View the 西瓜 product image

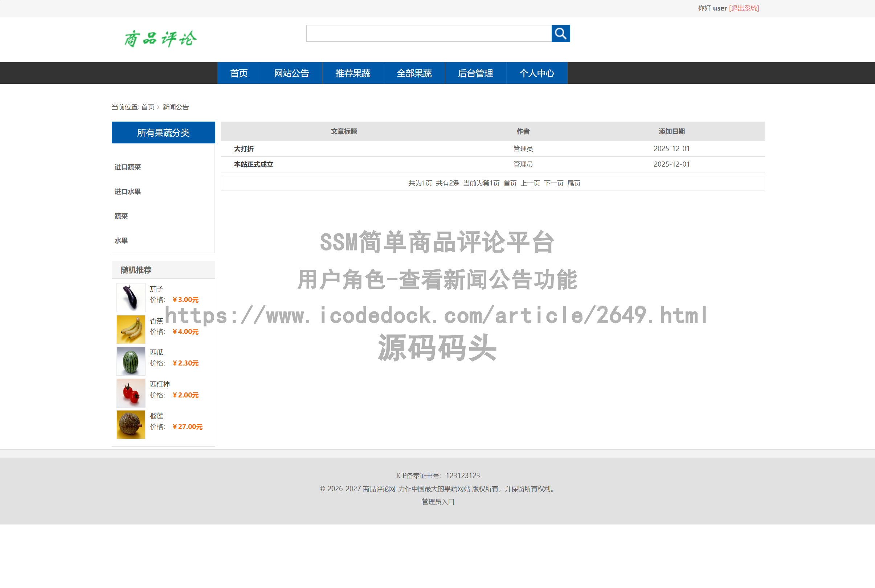[x=130, y=361]
